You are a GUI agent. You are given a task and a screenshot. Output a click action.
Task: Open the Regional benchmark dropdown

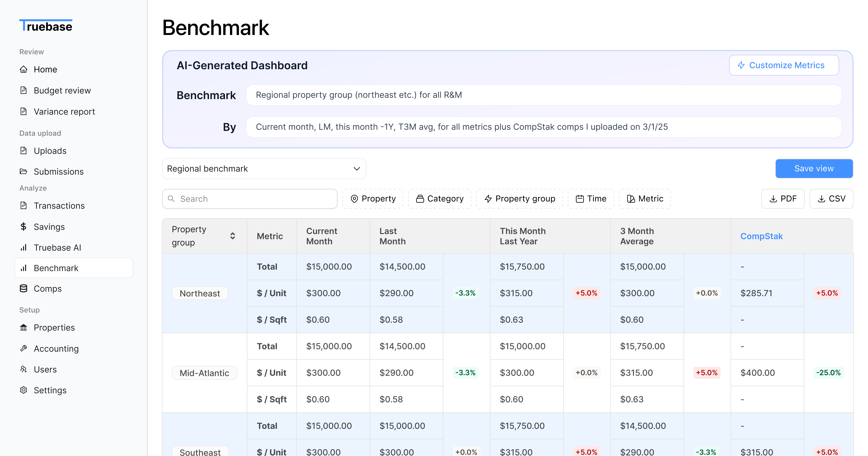[264, 169]
